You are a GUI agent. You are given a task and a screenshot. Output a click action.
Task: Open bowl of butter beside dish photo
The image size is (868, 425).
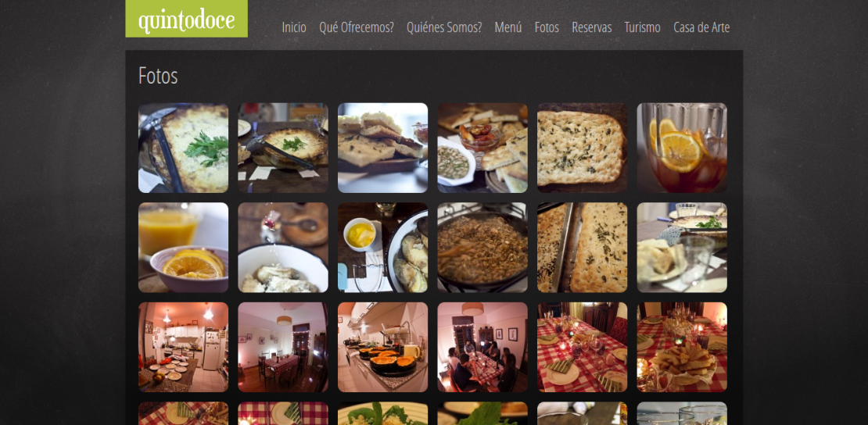pyautogui.click(x=383, y=248)
